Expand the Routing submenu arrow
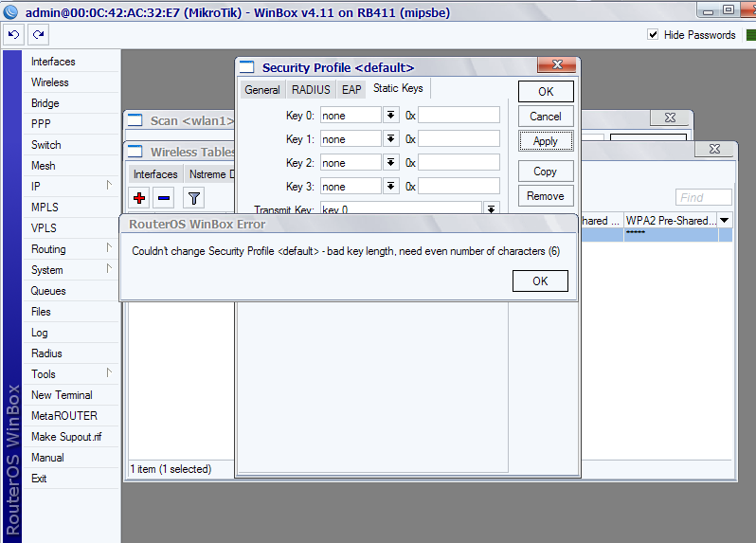Viewport: 756px width, 543px height. tap(109, 247)
